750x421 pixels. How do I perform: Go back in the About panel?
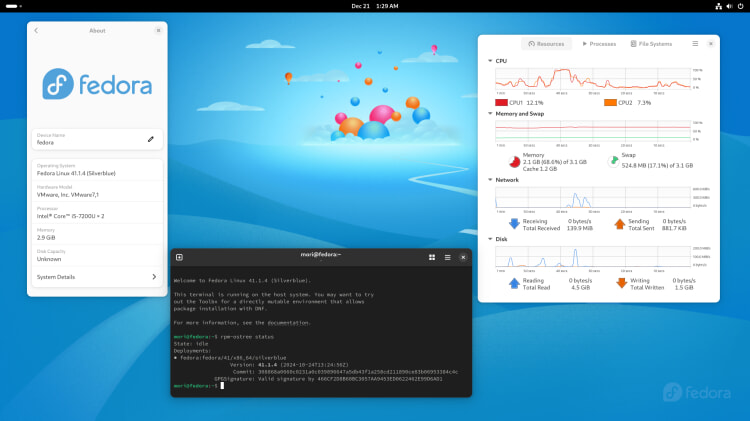tap(36, 31)
